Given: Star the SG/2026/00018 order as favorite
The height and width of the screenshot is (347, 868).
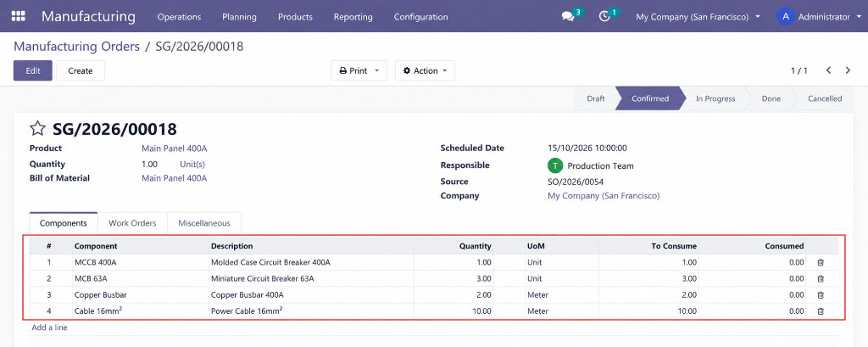Looking at the screenshot, I should [x=37, y=129].
